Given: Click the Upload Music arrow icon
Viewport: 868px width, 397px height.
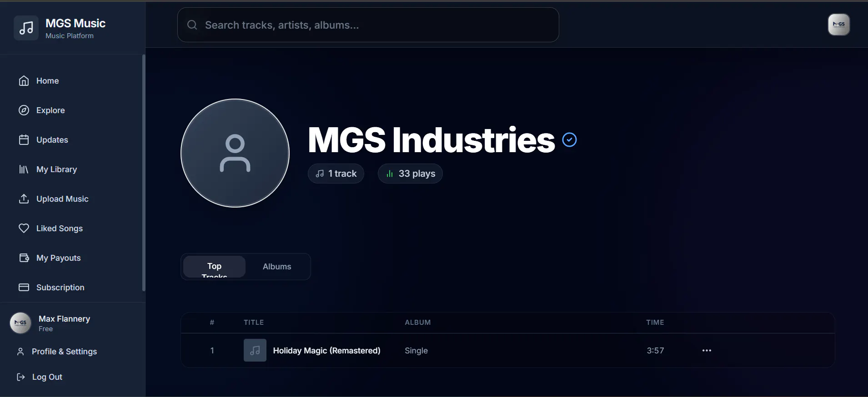Looking at the screenshot, I should (x=24, y=199).
